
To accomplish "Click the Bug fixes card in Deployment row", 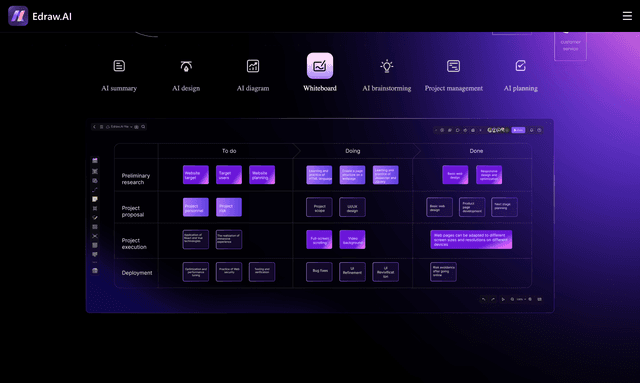I will [x=319, y=272].
